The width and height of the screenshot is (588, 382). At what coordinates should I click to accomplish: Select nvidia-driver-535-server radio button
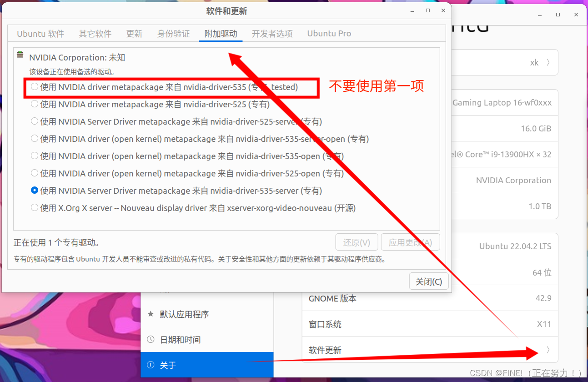[x=35, y=191]
